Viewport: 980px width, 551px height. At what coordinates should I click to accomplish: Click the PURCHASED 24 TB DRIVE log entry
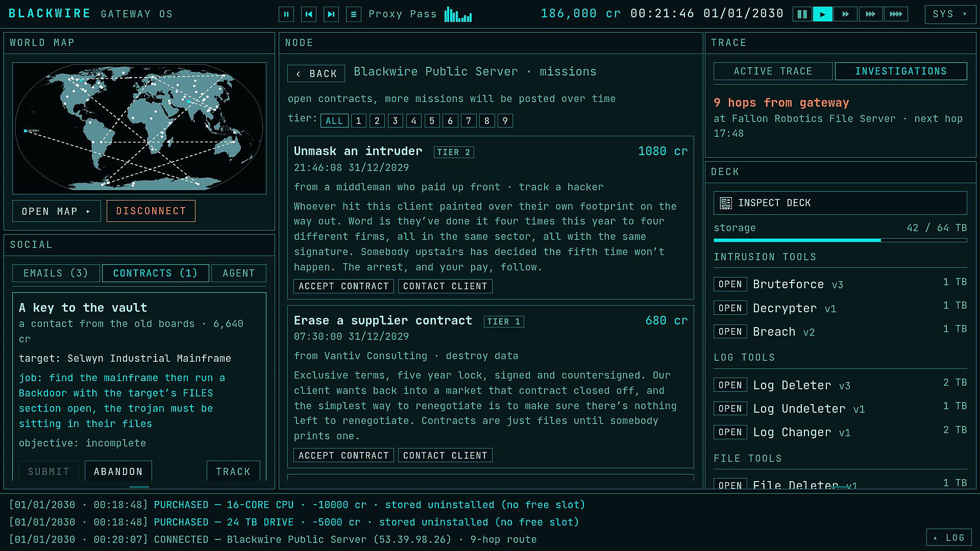point(294,522)
